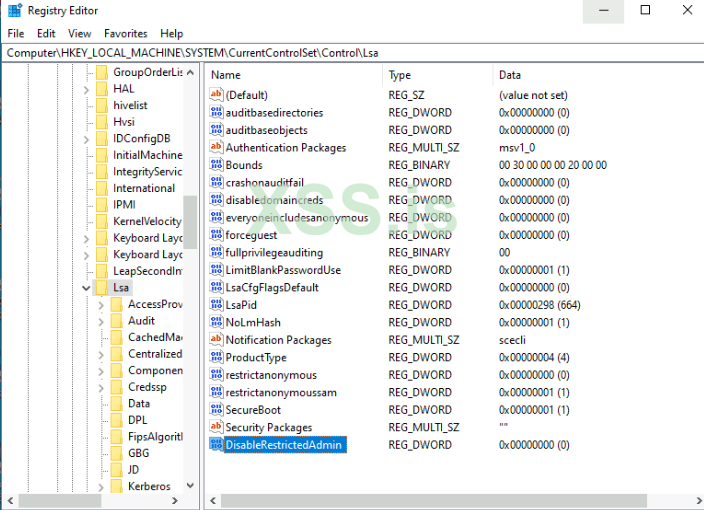Screen dimensions: 704x510
Task: Select the hivelist key
Action: click(x=130, y=105)
